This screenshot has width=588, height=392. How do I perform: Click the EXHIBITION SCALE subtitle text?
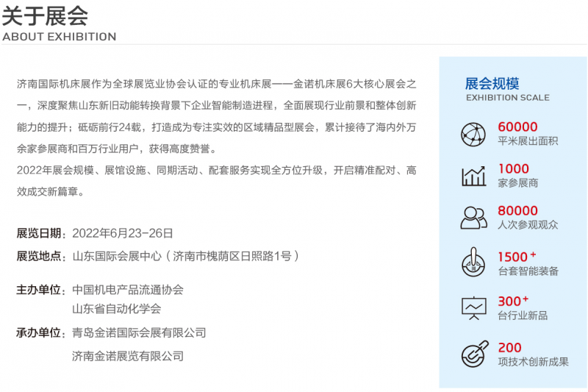tap(507, 97)
